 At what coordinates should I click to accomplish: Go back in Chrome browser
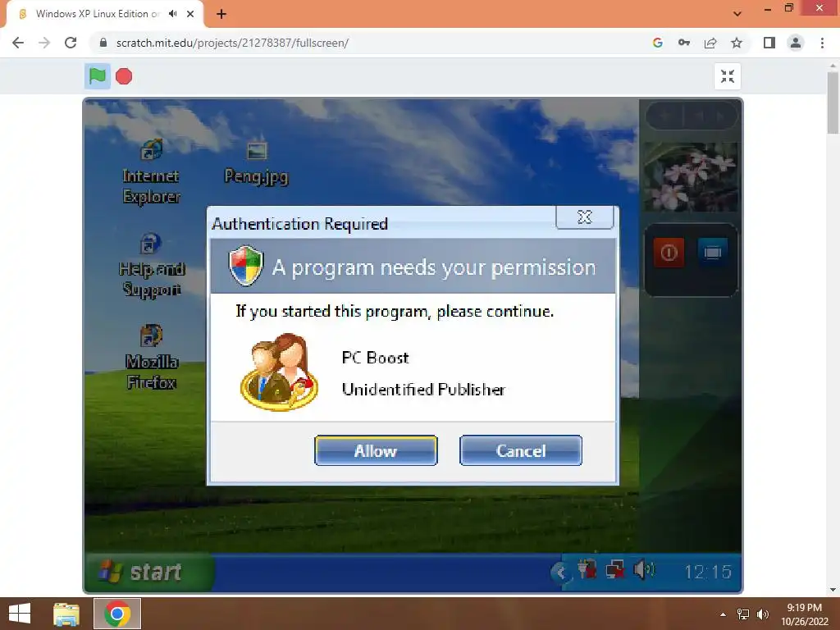pos(18,43)
